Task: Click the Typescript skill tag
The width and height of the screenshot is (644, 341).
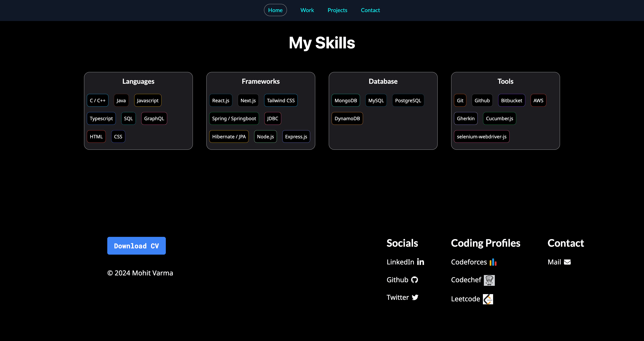Action: (x=101, y=118)
